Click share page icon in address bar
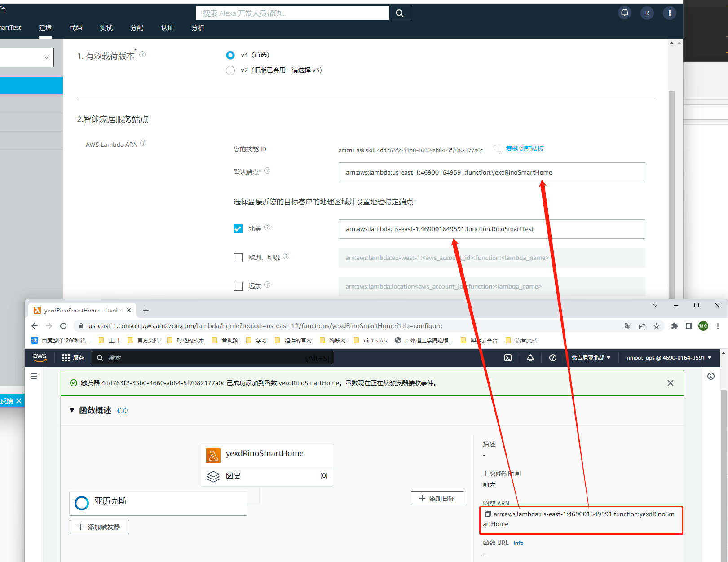Viewport: 728px width, 562px height. (642, 326)
